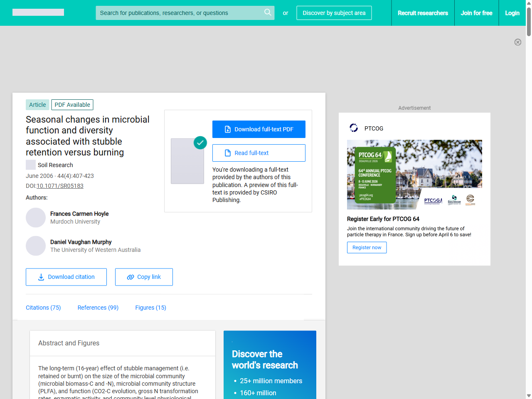Copy link to this publication
532x399 pixels.
coord(144,277)
